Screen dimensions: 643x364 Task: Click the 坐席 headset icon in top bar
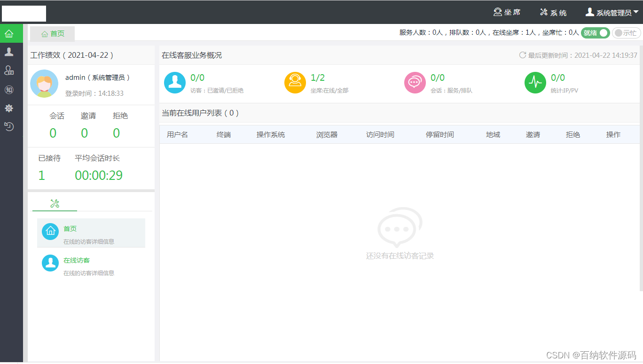coord(498,12)
